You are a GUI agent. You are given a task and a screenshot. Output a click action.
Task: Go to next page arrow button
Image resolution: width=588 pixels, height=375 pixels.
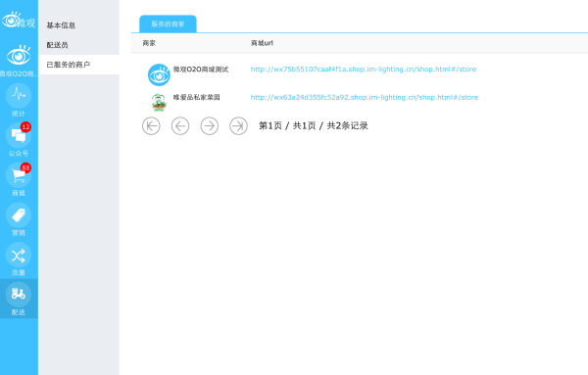210,126
